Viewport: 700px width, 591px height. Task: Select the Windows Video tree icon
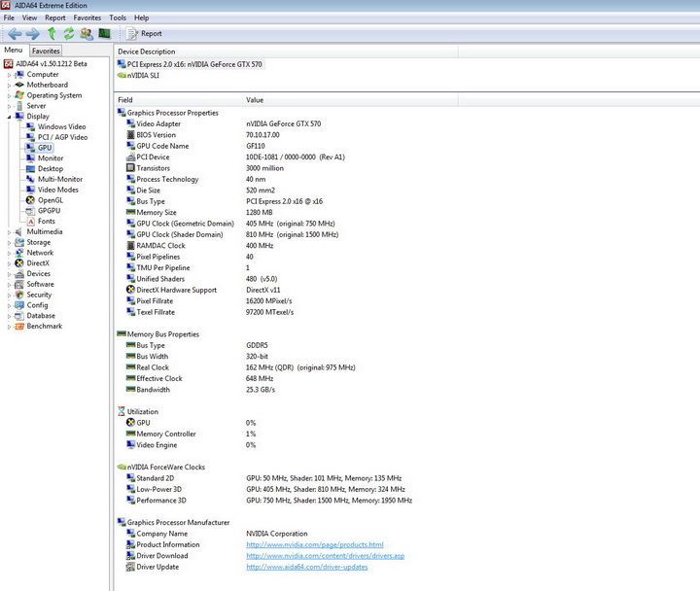tap(30, 126)
